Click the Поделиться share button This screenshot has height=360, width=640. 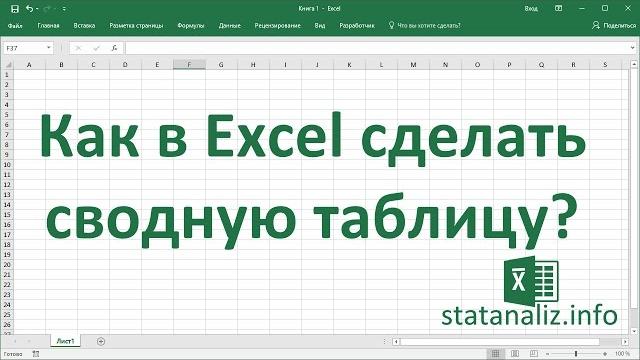tap(614, 26)
